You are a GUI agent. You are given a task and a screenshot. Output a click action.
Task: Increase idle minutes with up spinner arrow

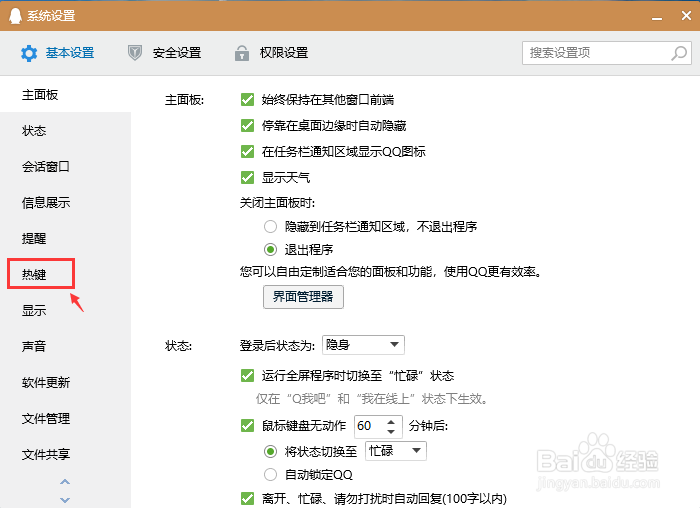coord(391,421)
